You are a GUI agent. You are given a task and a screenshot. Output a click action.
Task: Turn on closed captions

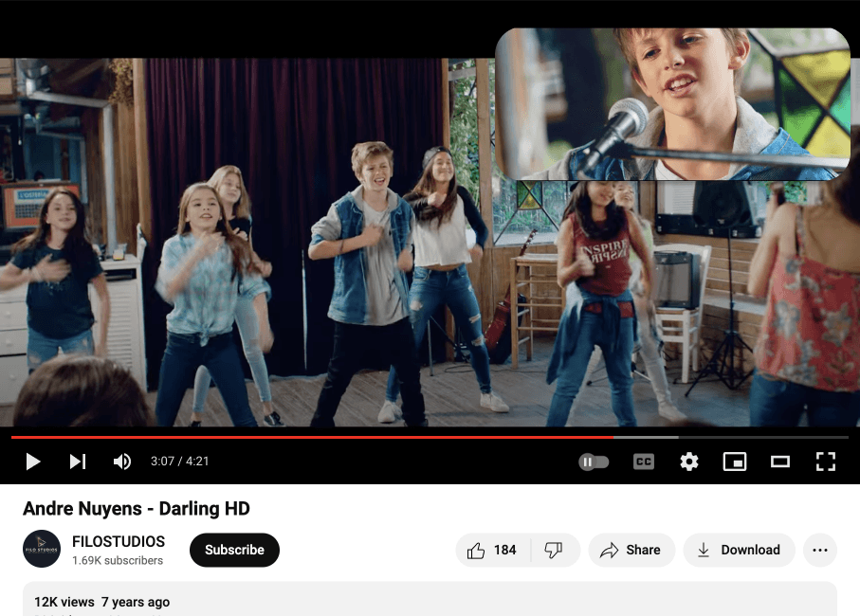click(644, 462)
